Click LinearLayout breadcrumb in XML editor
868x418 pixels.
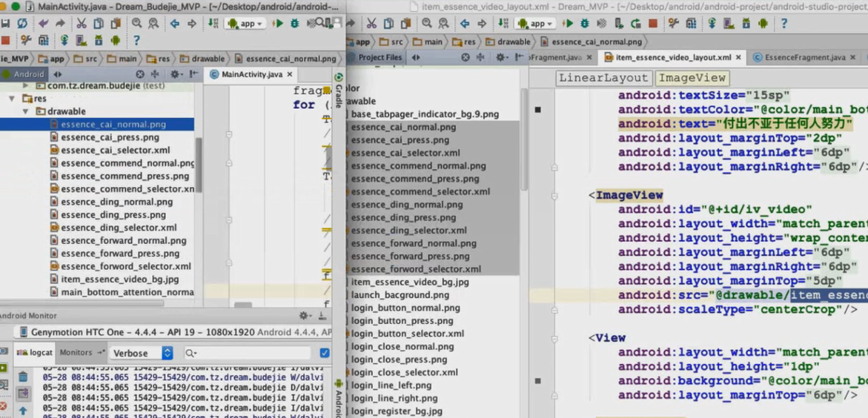[x=603, y=78]
